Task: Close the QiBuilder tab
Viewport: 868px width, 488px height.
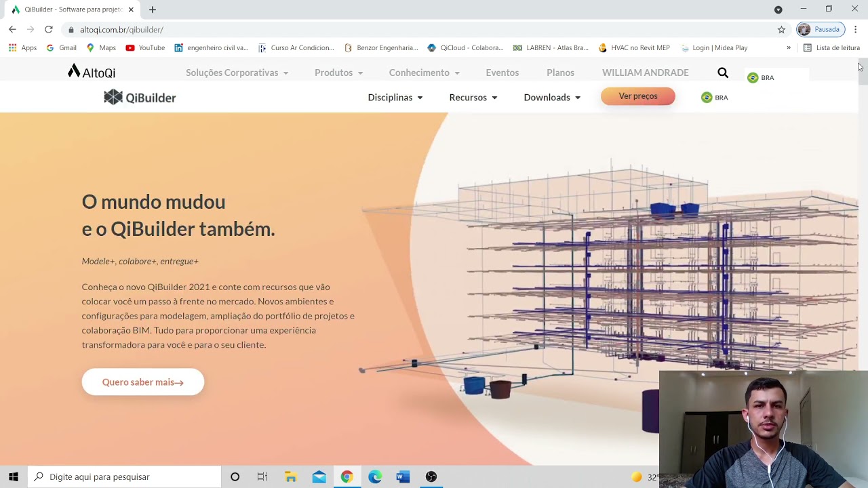Action: pos(131,9)
